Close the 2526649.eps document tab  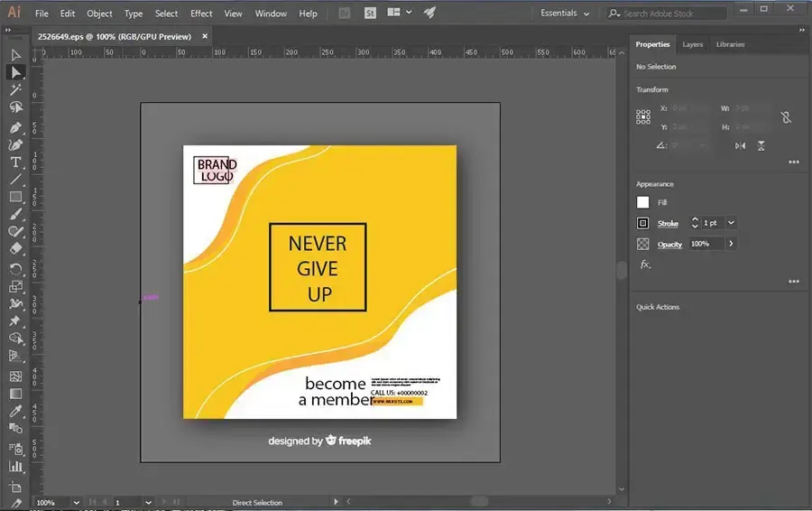click(205, 36)
